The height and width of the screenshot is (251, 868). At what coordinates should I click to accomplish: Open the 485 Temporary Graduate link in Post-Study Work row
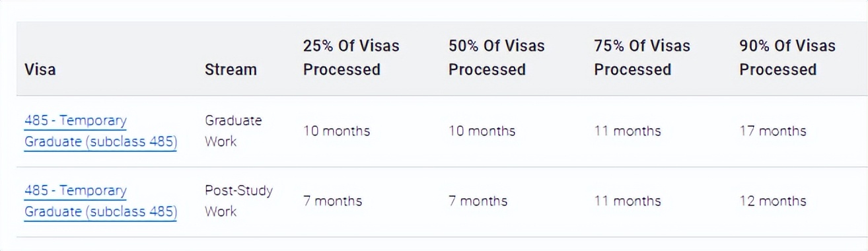click(x=100, y=201)
